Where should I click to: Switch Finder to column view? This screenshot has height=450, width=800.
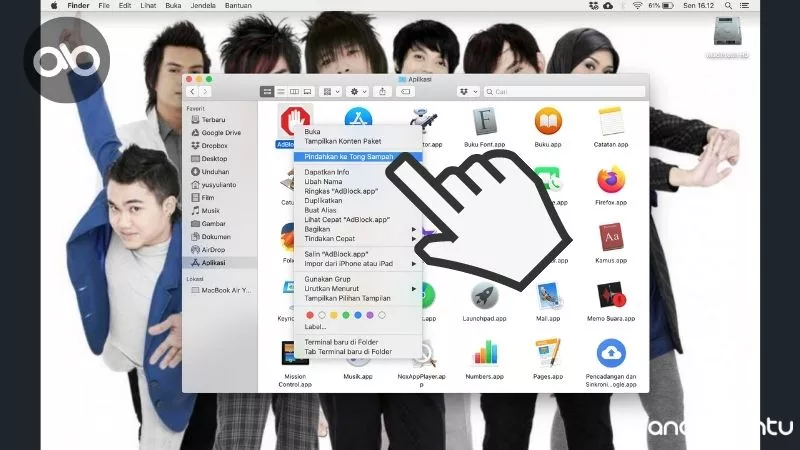click(294, 92)
